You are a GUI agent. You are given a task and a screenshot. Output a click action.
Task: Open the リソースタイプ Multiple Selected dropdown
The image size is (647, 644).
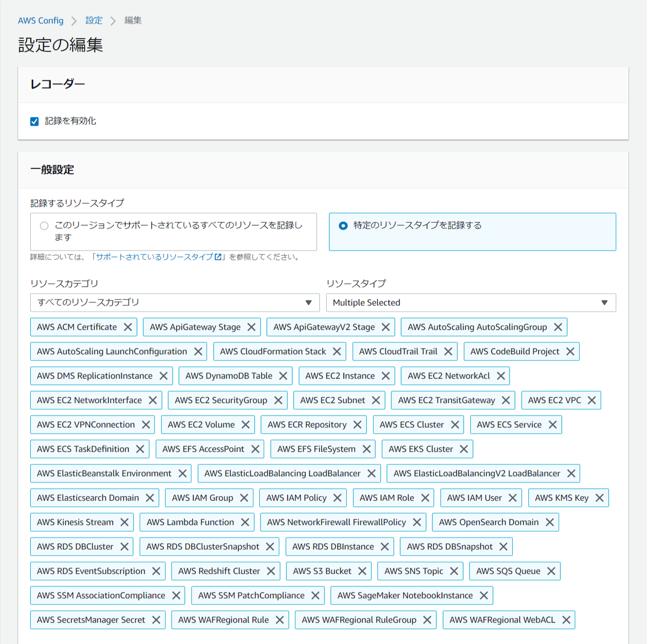(471, 302)
